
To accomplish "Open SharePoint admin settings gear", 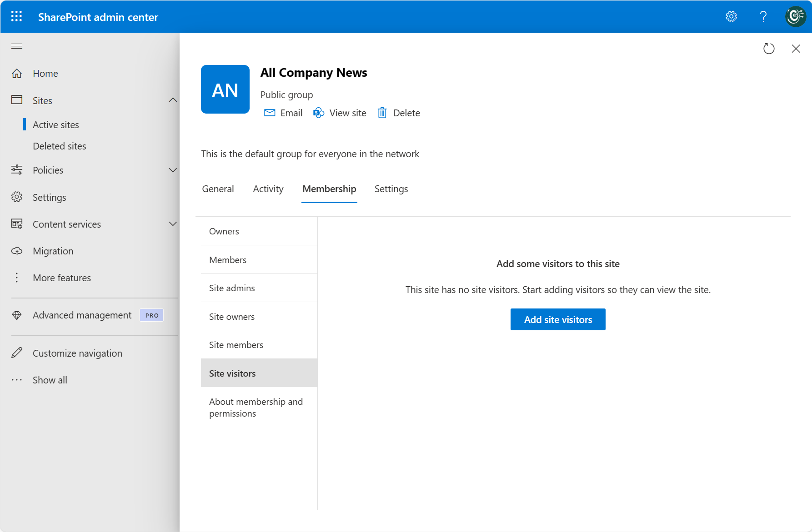I will pyautogui.click(x=731, y=16).
